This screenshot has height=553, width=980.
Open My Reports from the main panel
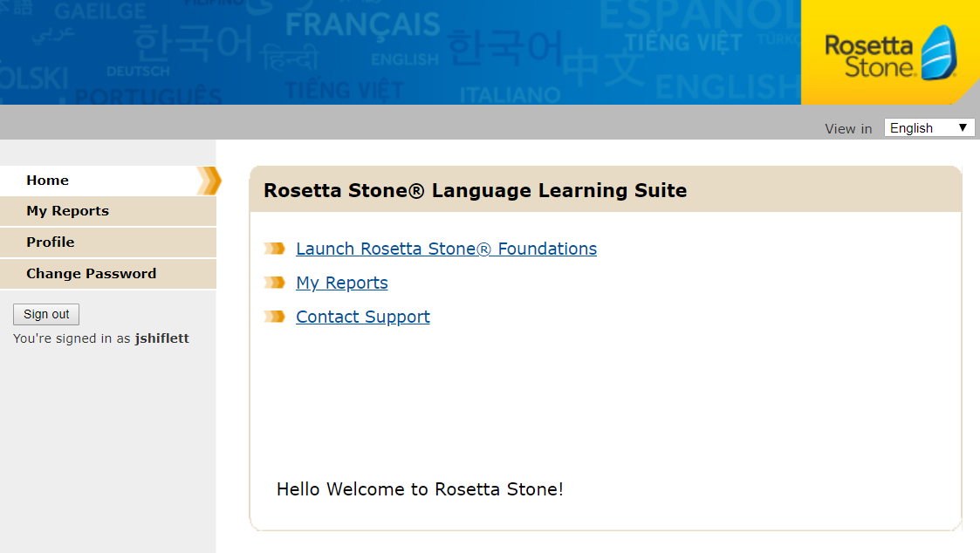point(341,283)
